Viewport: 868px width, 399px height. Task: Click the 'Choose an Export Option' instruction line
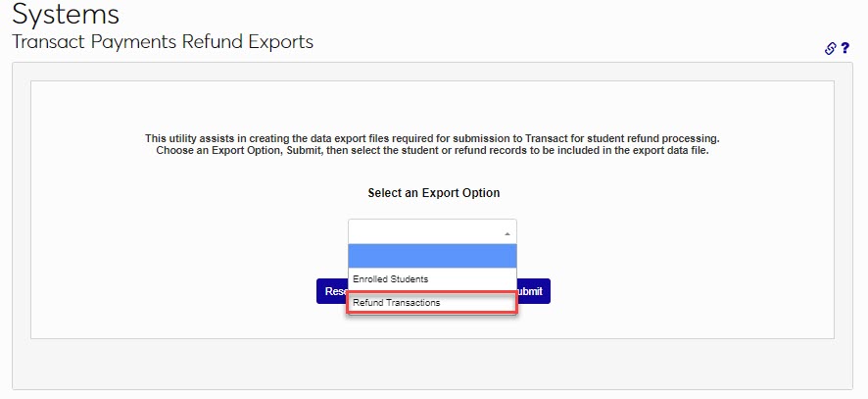432,151
